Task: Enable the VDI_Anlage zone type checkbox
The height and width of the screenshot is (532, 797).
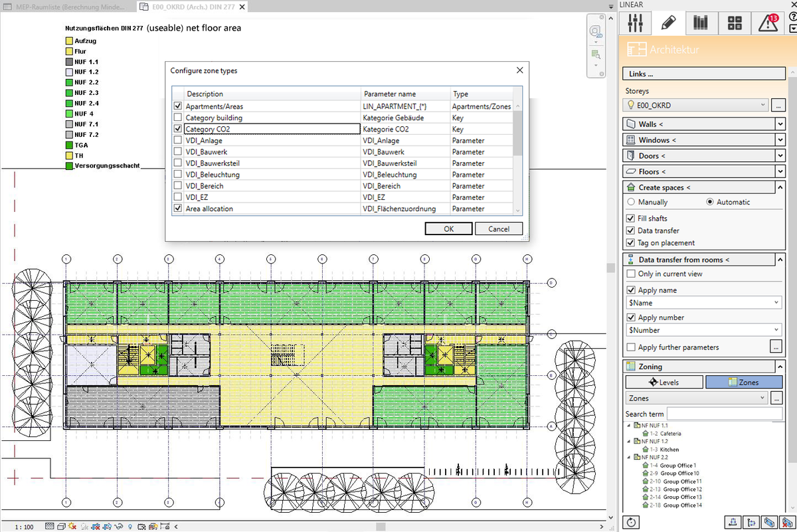Action: click(x=177, y=140)
